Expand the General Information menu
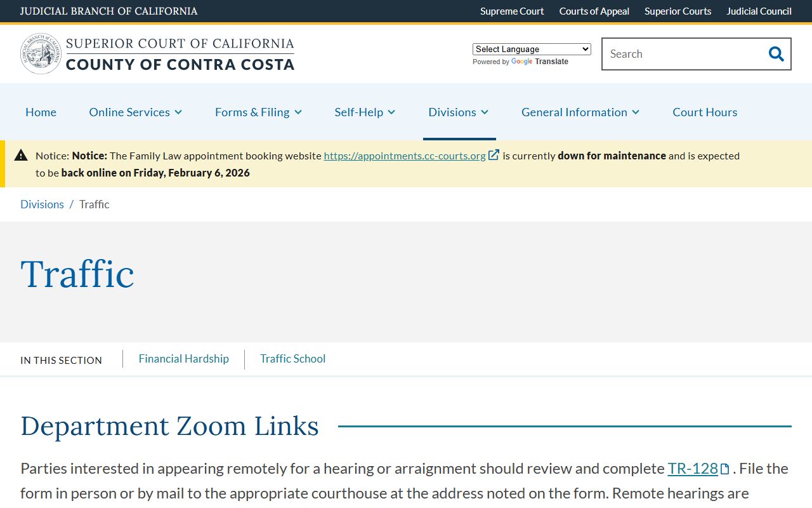The image size is (812, 508). point(580,112)
